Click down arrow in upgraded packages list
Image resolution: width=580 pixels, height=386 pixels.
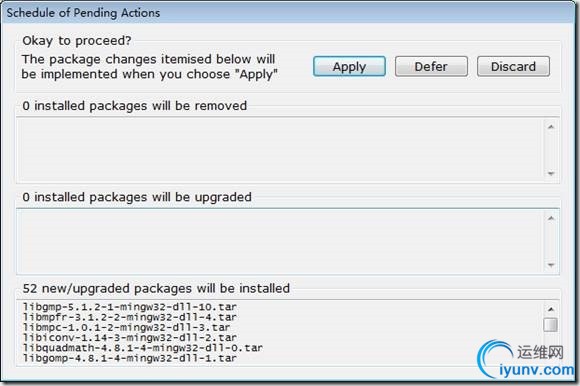click(x=551, y=265)
